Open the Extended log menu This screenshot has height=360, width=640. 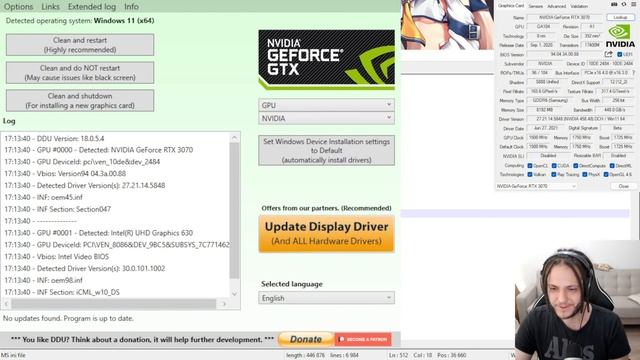click(92, 7)
